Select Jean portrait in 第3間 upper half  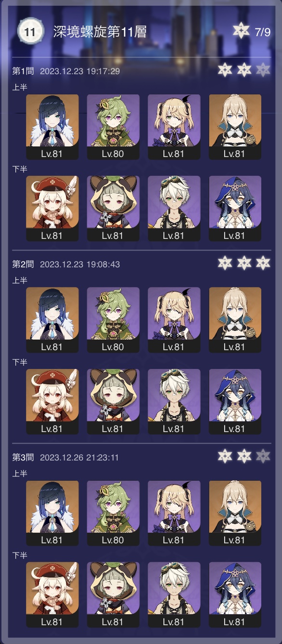tap(235, 513)
